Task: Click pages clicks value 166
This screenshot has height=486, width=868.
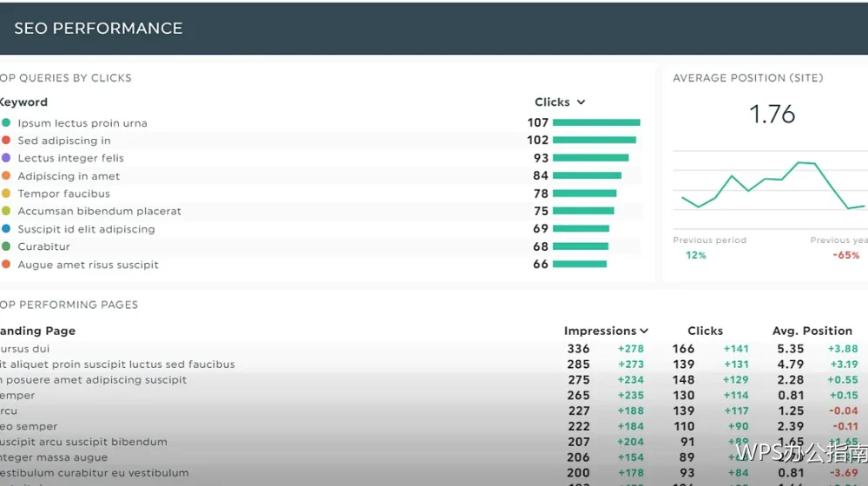Action: [683, 349]
